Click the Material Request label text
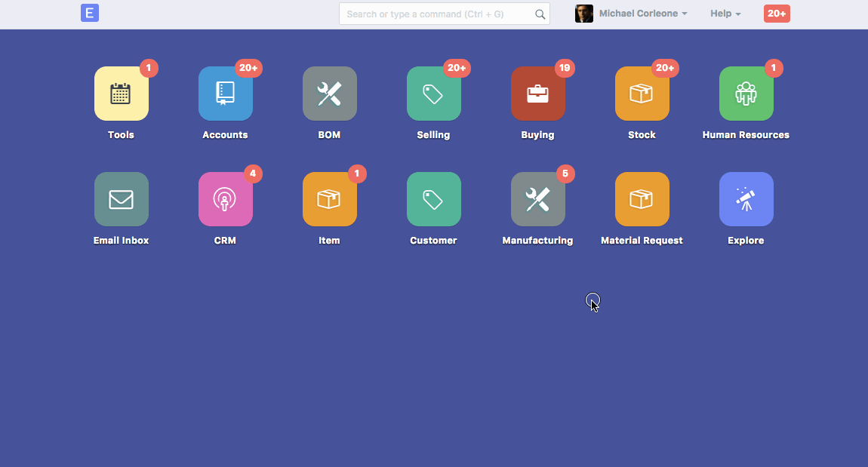The height and width of the screenshot is (467, 868). (x=642, y=241)
